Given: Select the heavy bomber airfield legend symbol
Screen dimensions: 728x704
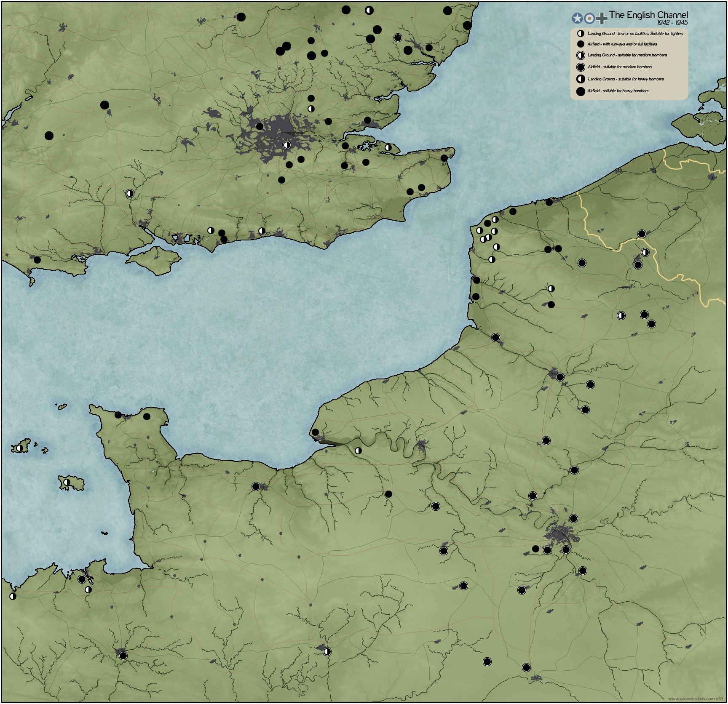Looking at the screenshot, I should tap(581, 91).
